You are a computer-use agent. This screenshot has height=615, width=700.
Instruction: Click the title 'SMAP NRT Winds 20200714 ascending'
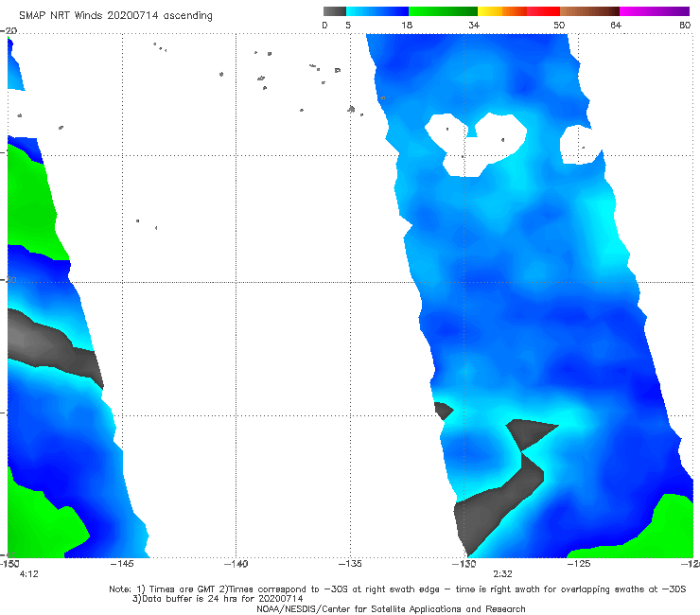point(115,16)
